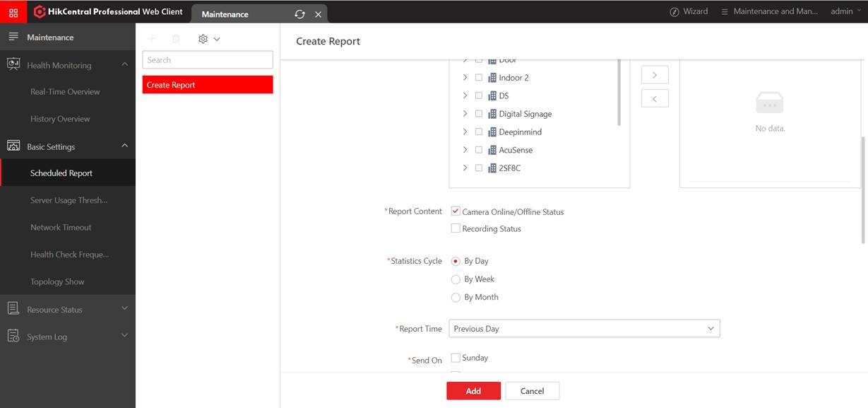Click the right arrow to add selected areas

[x=655, y=75]
